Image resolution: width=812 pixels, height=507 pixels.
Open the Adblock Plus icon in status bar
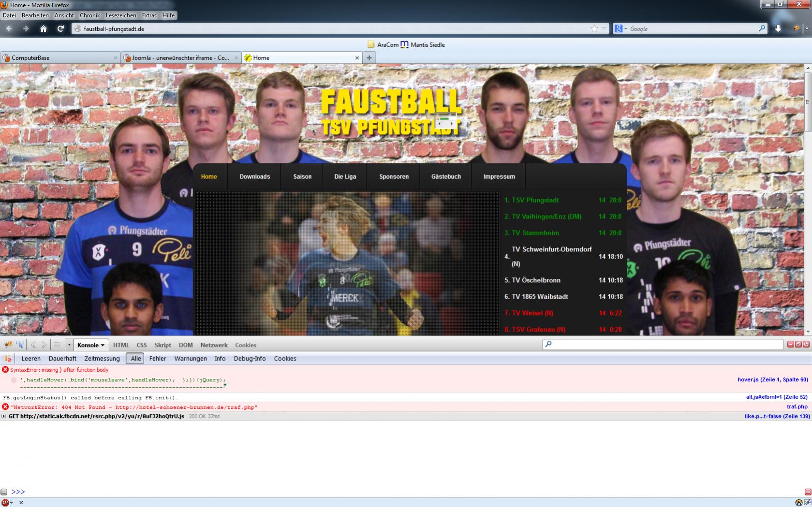pyautogui.click(x=5, y=503)
